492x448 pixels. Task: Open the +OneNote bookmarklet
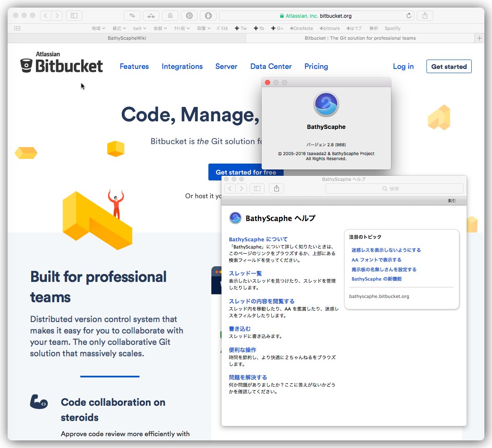pyautogui.click(x=301, y=28)
